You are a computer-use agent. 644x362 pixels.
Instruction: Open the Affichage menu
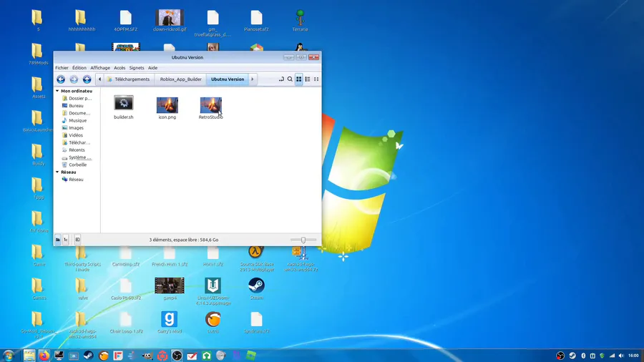point(100,68)
